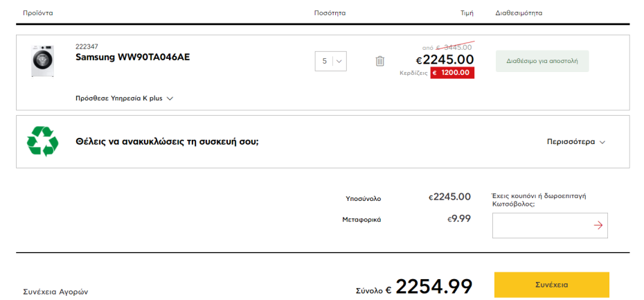Select the "Τιμή" column header

467,13
